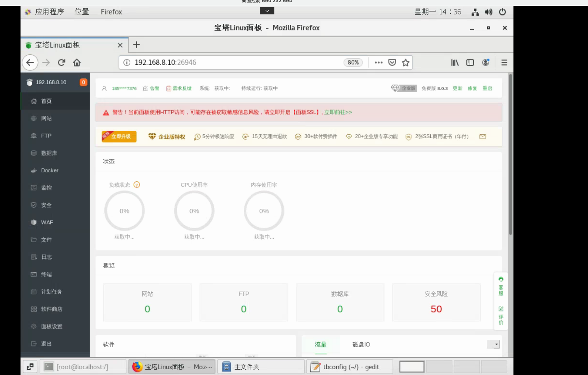588x375 pixels.
Task: Save page to Pocket icon
Action: coord(392,63)
